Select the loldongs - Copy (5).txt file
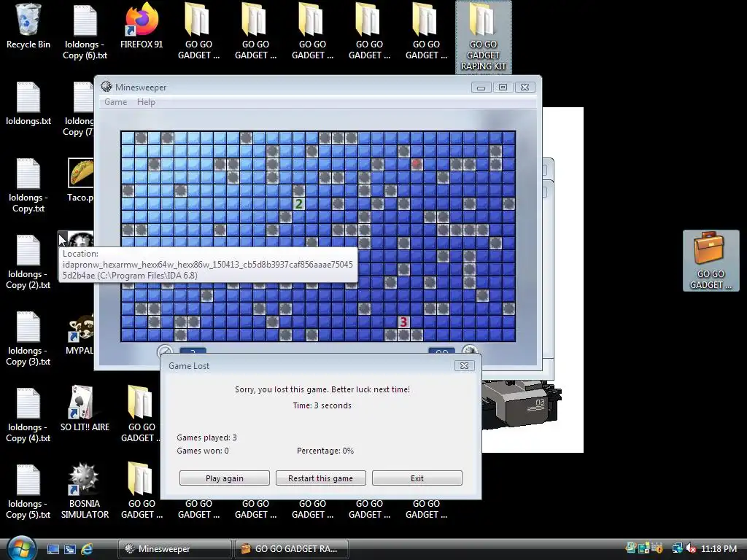The width and height of the screenshot is (747, 560). point(28,491)
